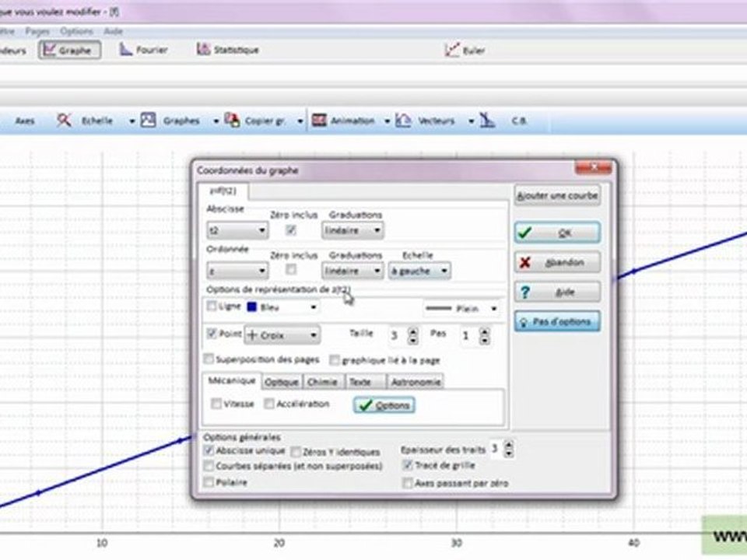The height and width of the screenshot is (560, 747).
Task: Open the Fourier analysis tool
Action: point(143,50)
